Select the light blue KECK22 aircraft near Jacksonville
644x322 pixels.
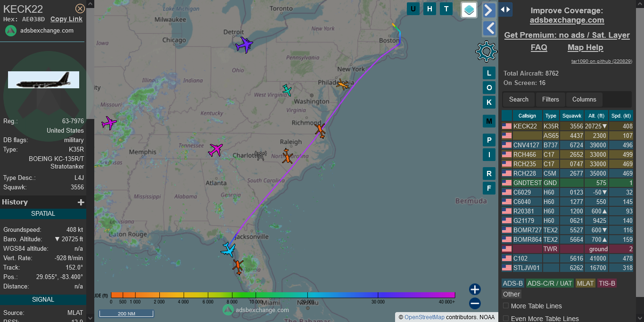[x=229, y=249]
